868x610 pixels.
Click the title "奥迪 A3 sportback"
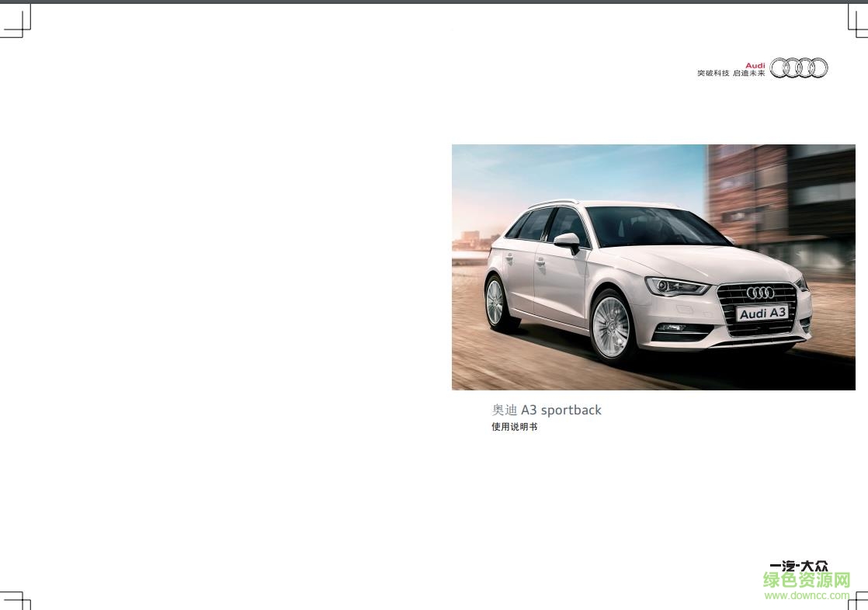[547, 411]
